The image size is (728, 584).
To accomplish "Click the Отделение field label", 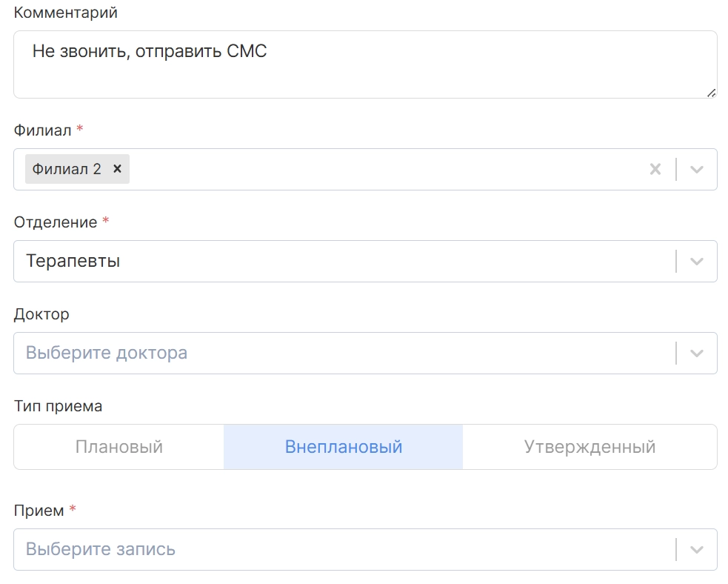I will coord(56,222).
